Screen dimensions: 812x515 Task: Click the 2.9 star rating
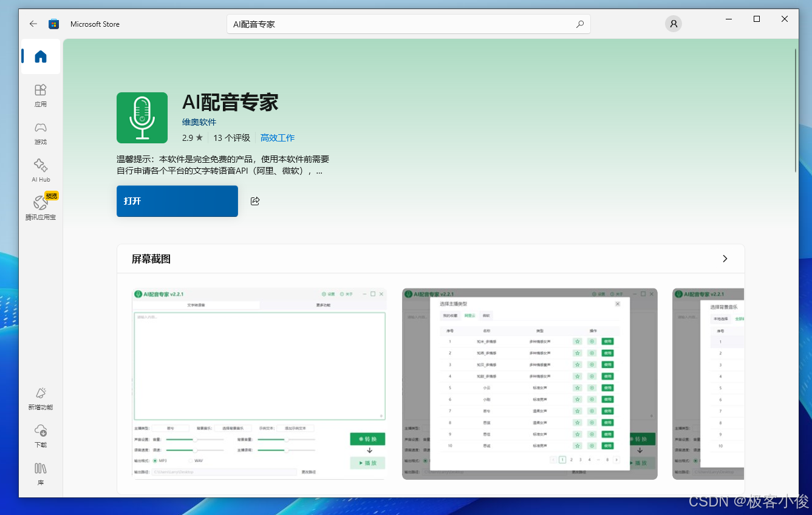193,138
